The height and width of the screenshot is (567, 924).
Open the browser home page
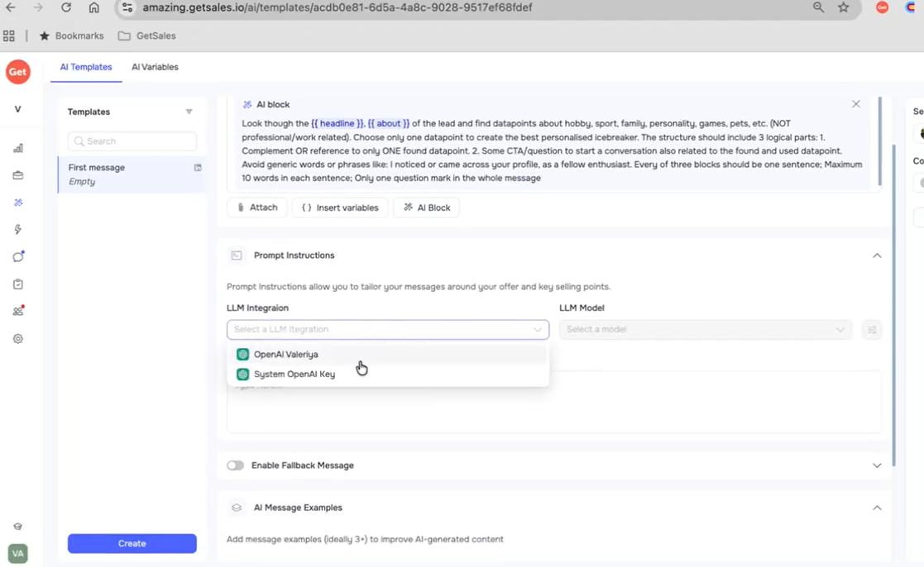[x=93, y=7]
